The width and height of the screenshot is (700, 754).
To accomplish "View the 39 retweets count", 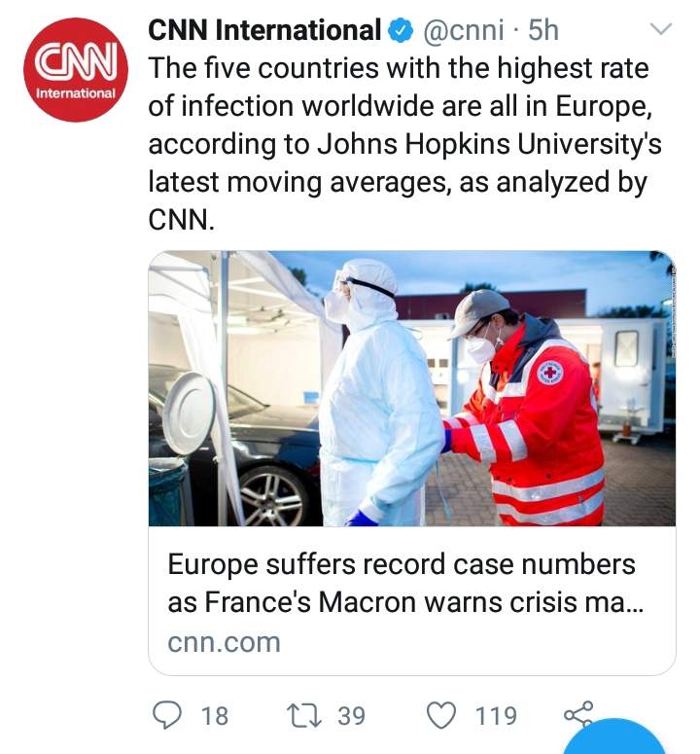I will [x=351, y=716].
